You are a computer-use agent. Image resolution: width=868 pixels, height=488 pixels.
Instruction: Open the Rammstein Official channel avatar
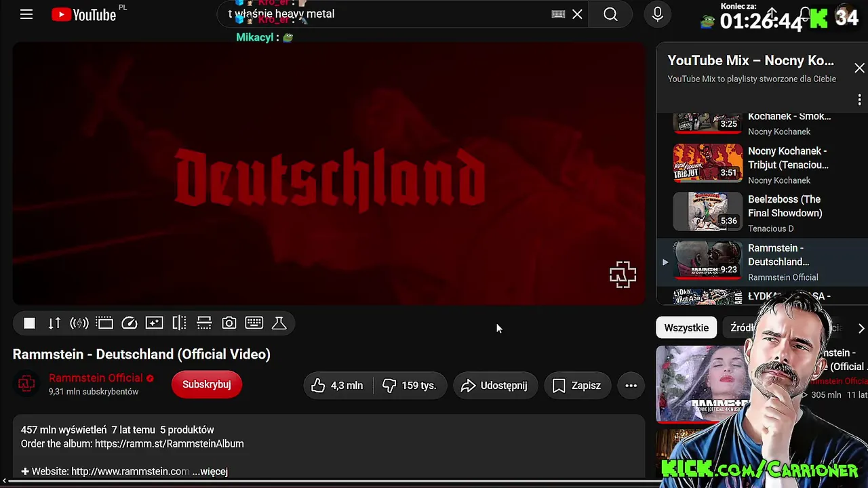click(26, 384)
